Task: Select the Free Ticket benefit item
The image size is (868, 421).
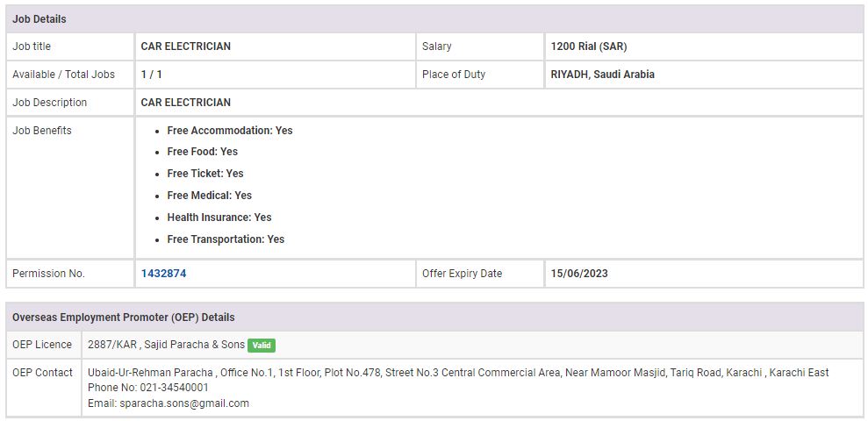Action: point(205,174)
